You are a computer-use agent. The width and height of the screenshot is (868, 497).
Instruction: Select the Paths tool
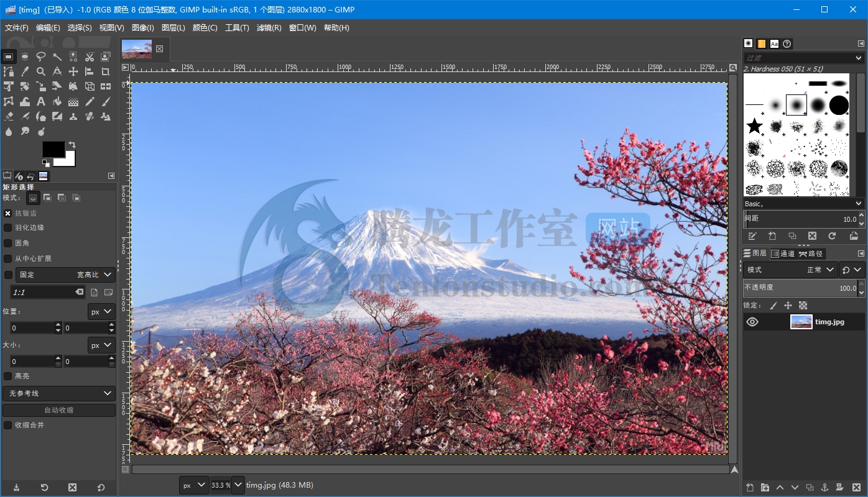(x=8, y=71)
